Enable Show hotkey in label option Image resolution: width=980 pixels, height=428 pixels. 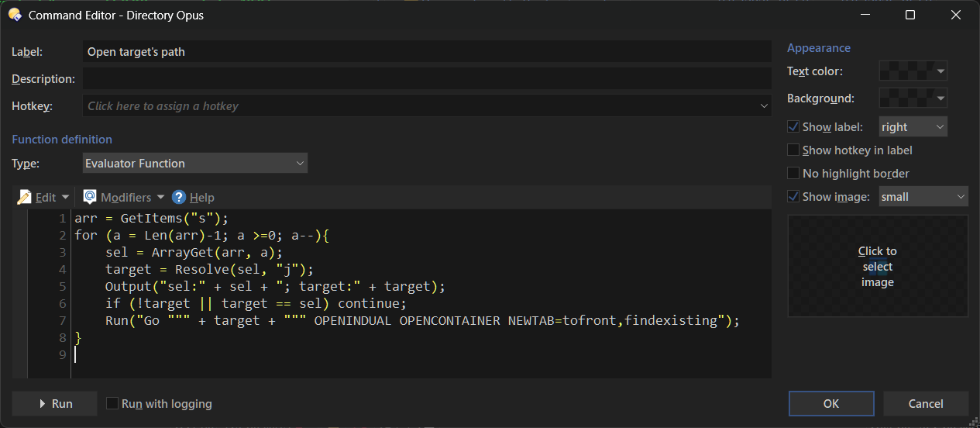click(x=793, y=150)
